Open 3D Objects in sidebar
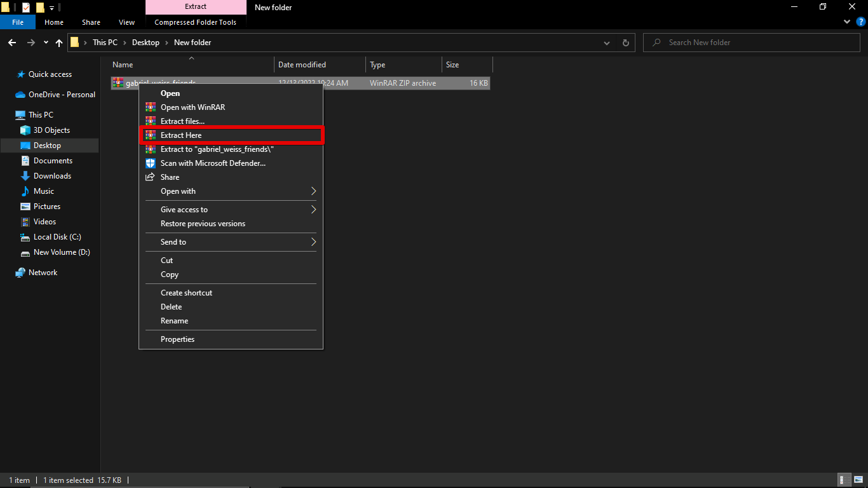 point(51,130)
